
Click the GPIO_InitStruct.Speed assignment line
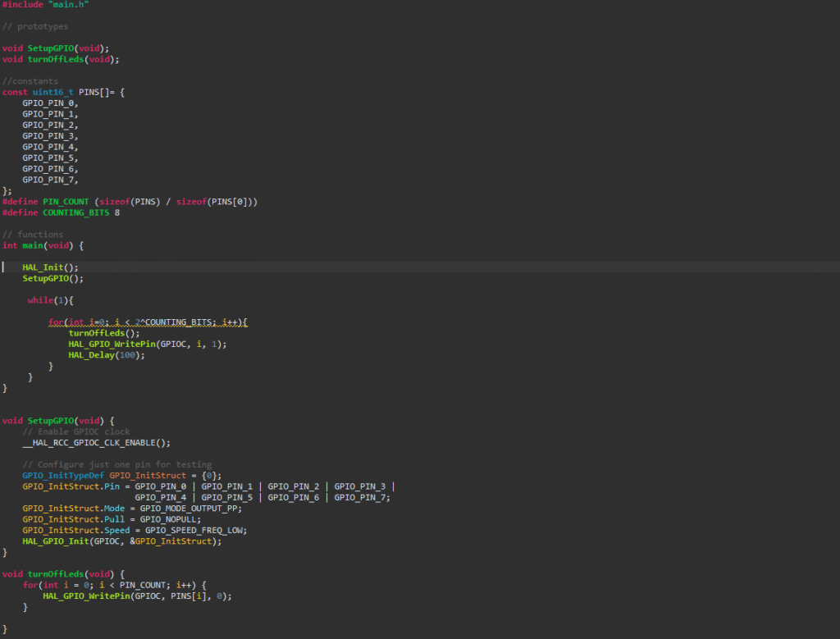123,530
